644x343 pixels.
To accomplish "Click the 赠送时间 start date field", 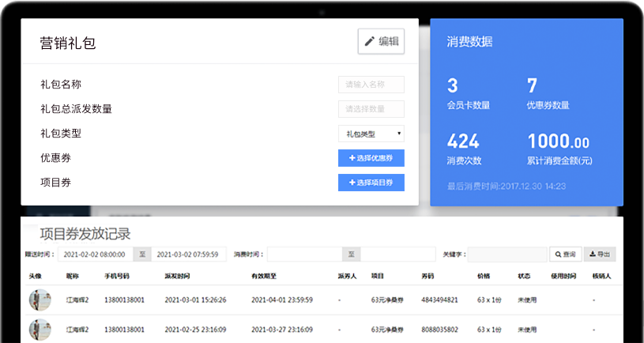I will [x=94, y=254].
